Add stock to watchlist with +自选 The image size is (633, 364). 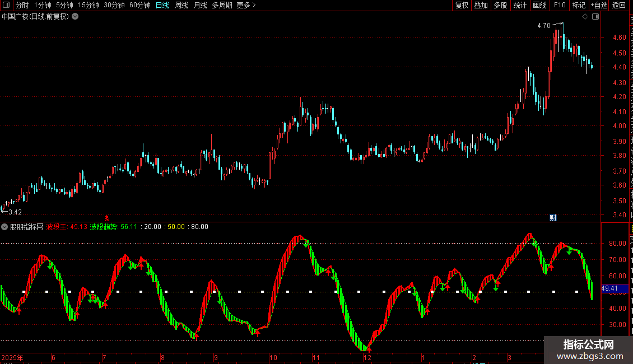coord(599,5)
